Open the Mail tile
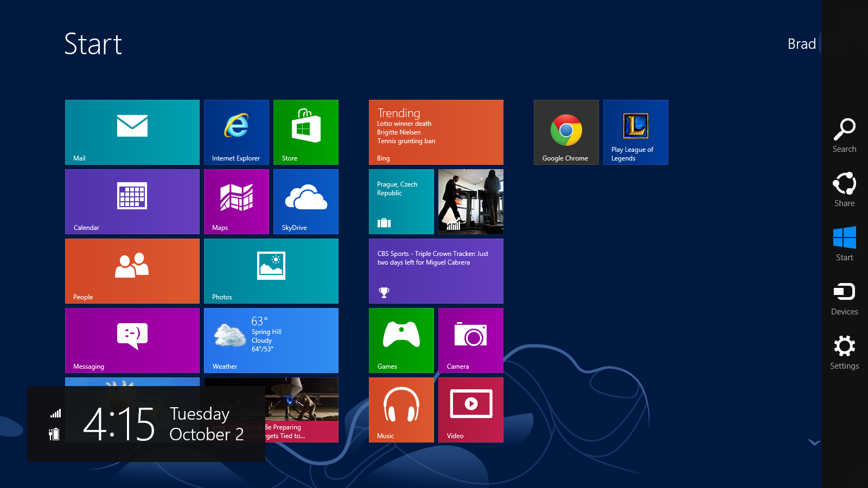Image resolution: width=868 pixels, height=488 pixels. pos(132,132)
